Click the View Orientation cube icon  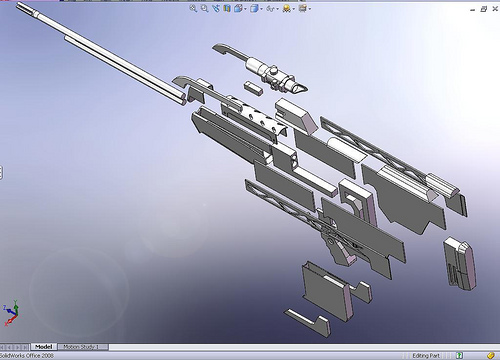(238, 8)
